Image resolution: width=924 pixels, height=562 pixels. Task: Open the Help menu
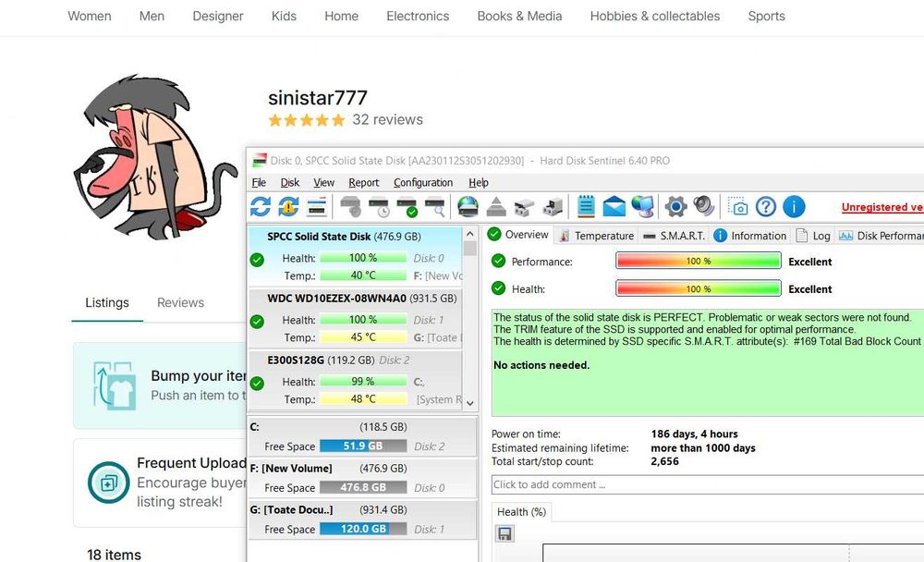[x=479, y=183]
